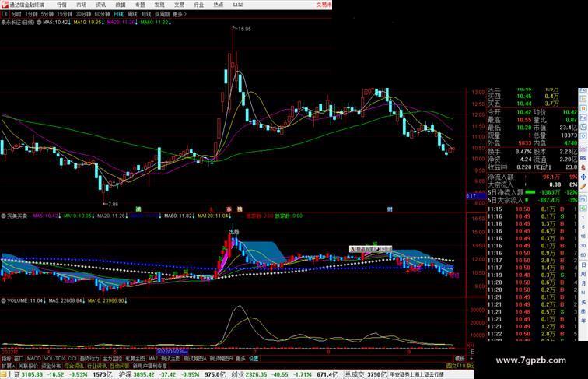Select the VOL-TDX indicator tab
The width and height of the screenshot is (588, 379).
pos(54,359)
